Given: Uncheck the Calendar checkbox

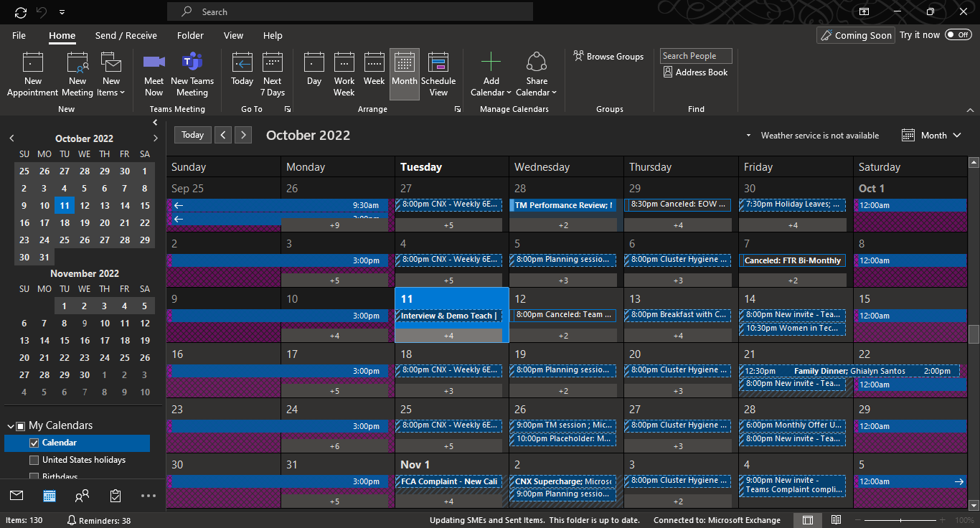Looking at the screenshot, I should click(34, 443).
